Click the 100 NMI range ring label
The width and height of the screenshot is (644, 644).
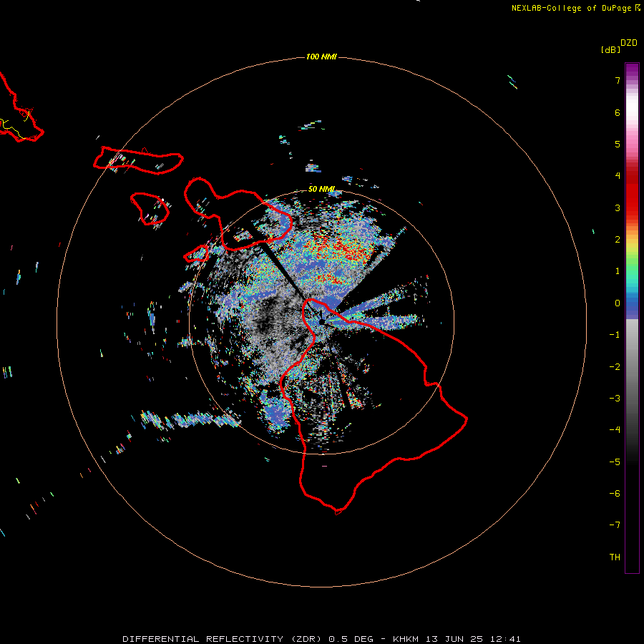pos(321,57)
